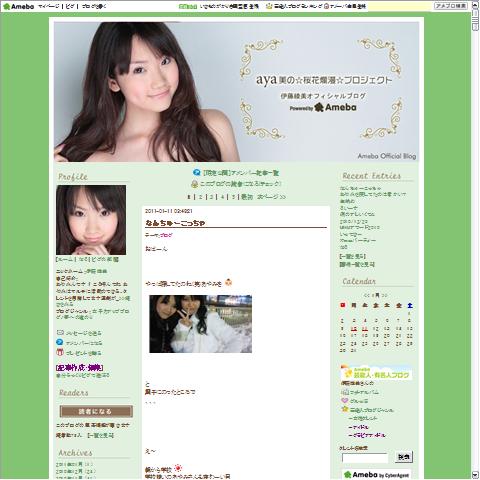Open the profile photo thumbnail
The image size is (480, 480).
91,220
